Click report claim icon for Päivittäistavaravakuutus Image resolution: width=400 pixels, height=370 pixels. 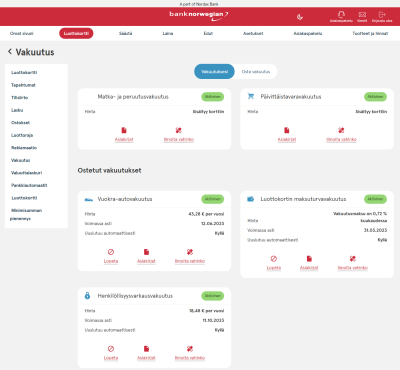341,130
